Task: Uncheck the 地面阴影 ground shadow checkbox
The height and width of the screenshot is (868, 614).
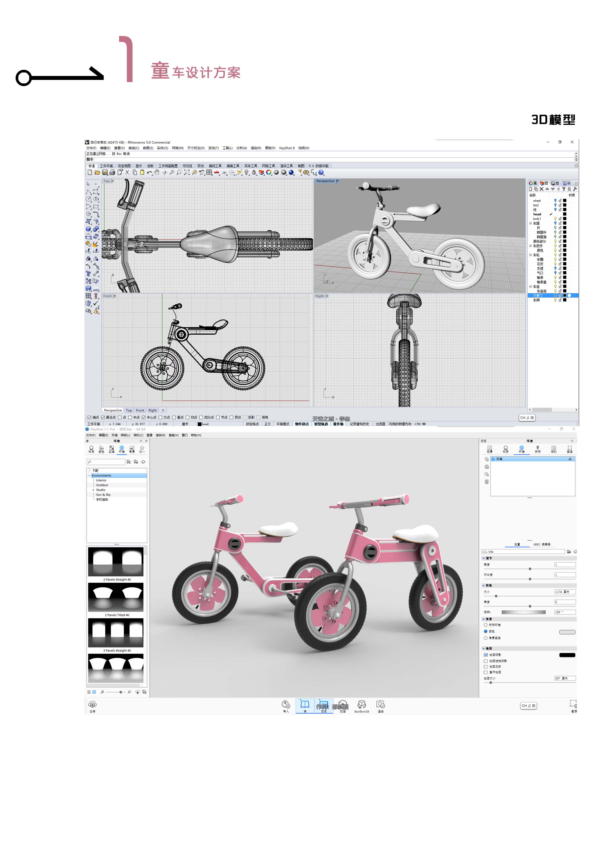Action: click(x=486, y=655)
